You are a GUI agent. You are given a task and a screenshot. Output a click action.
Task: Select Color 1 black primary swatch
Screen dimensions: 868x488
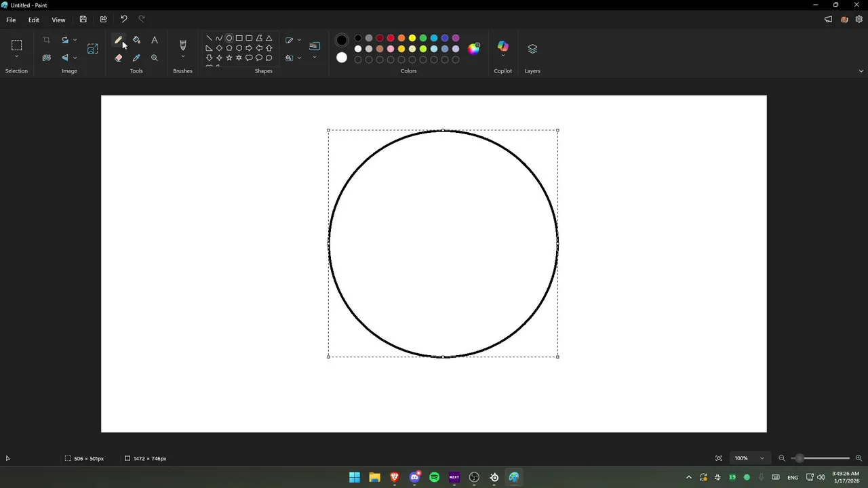tap(342, 41)
